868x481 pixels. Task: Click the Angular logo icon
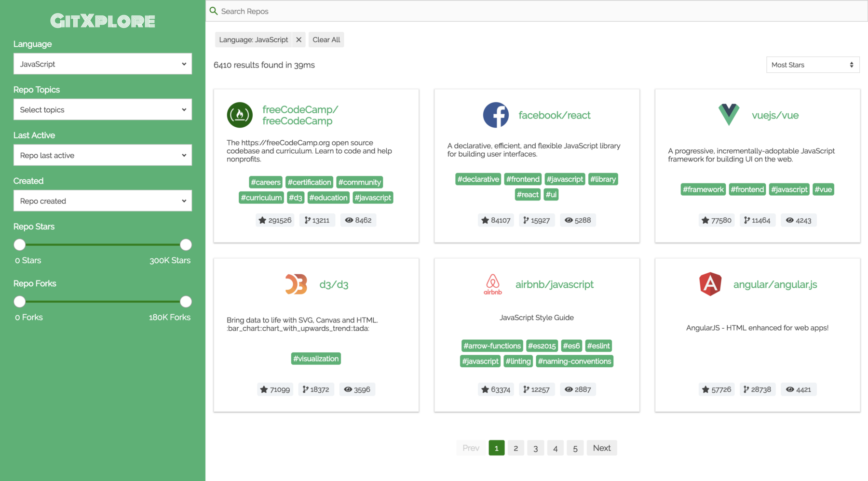[x=710, y=284]
